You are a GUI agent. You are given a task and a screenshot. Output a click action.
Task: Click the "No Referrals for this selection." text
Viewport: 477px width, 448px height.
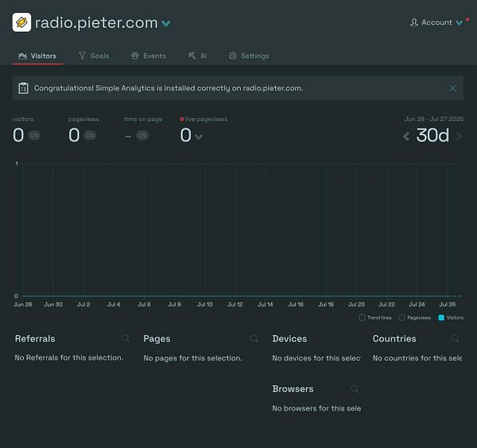[x=69, y=357]
